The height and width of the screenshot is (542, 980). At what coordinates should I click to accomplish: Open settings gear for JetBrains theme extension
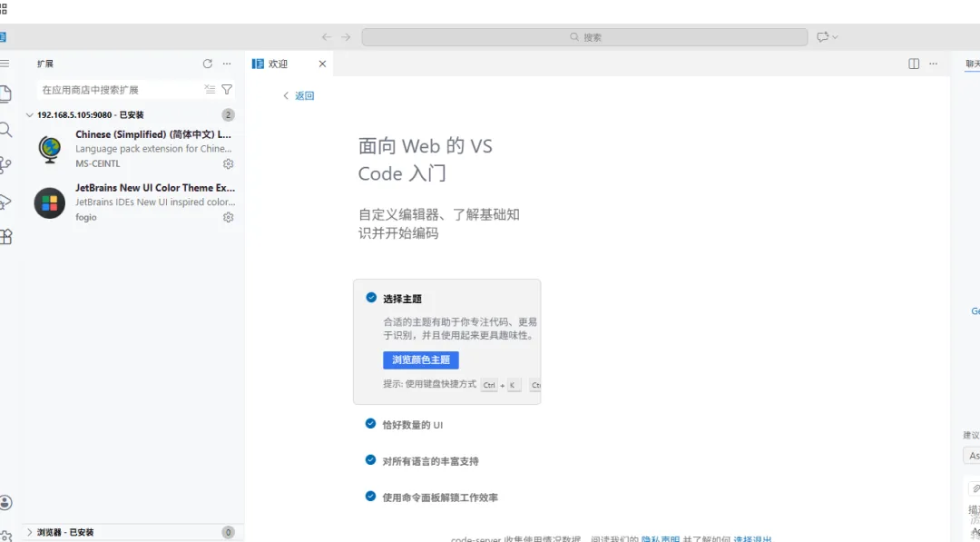pos(228,218)
